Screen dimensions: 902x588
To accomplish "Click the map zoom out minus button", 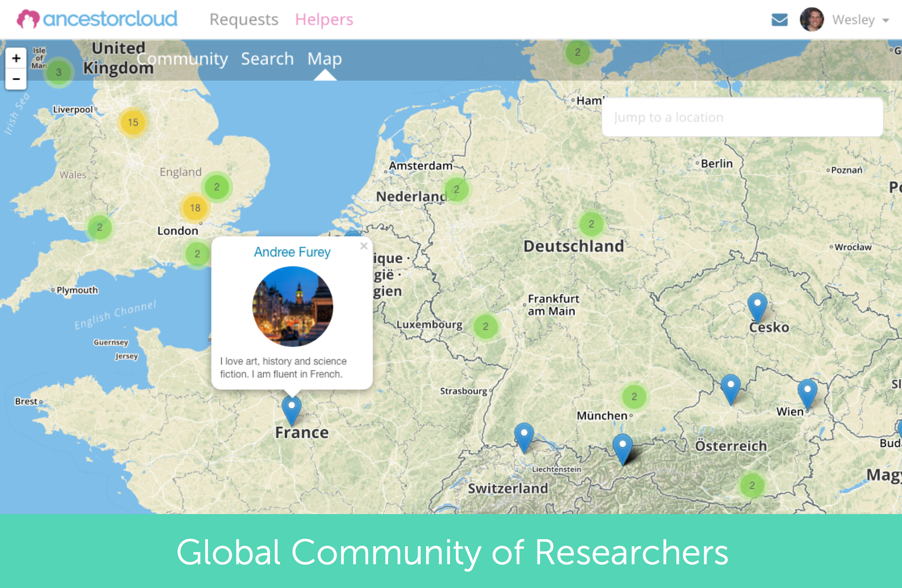I will 16,79.
